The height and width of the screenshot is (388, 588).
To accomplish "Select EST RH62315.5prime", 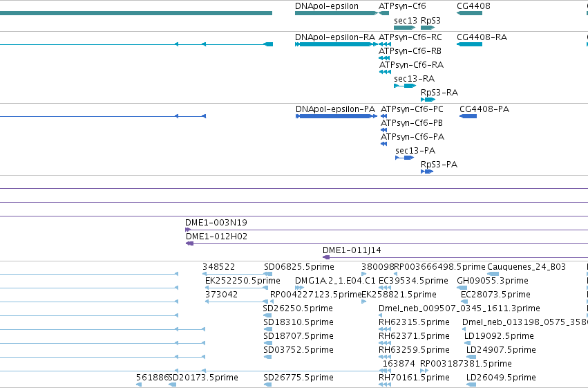I will (414, 322).
